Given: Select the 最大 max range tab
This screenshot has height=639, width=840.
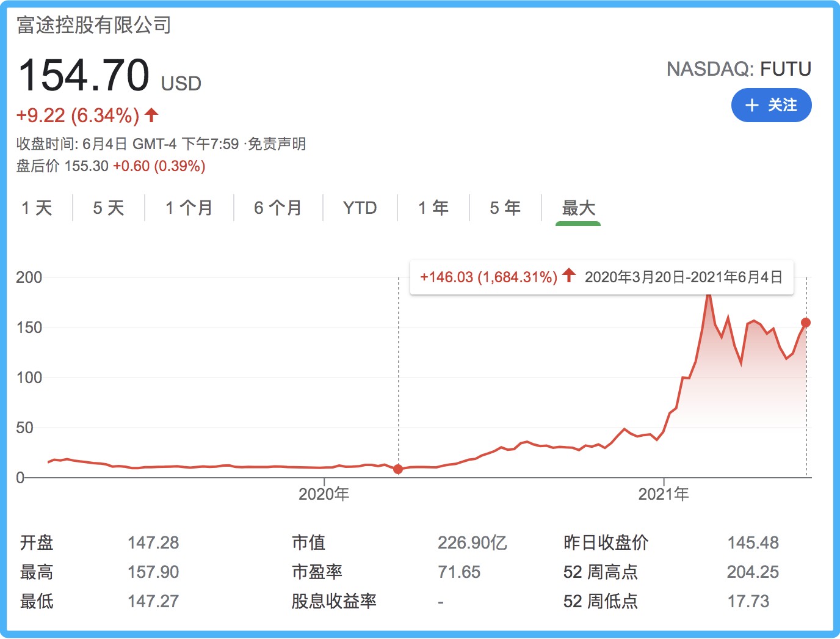Looking at the screenshot, I should click(x=578, y=208).
